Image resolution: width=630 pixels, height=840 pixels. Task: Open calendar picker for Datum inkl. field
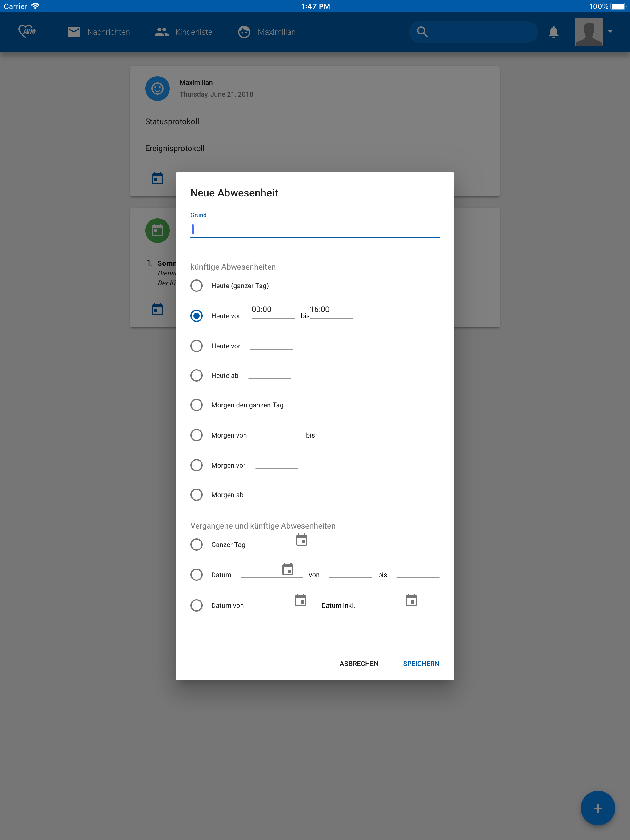tap(411, 600)
